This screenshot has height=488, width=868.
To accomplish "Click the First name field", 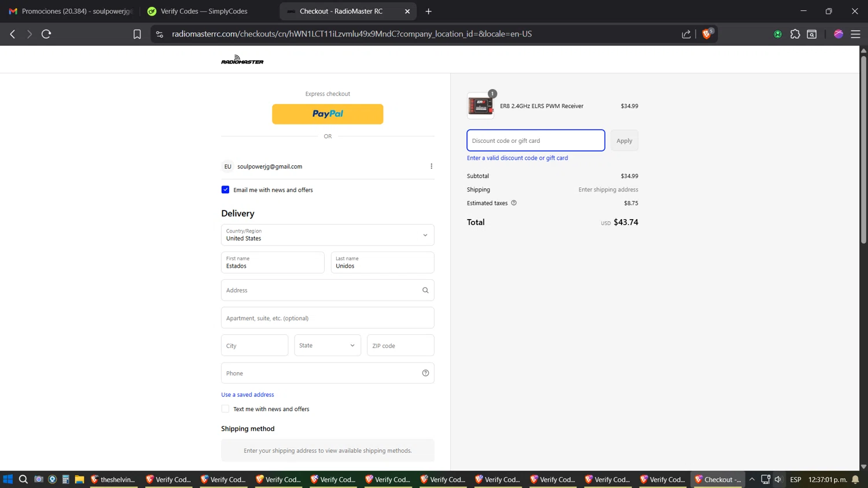I will tap(273, 263).
